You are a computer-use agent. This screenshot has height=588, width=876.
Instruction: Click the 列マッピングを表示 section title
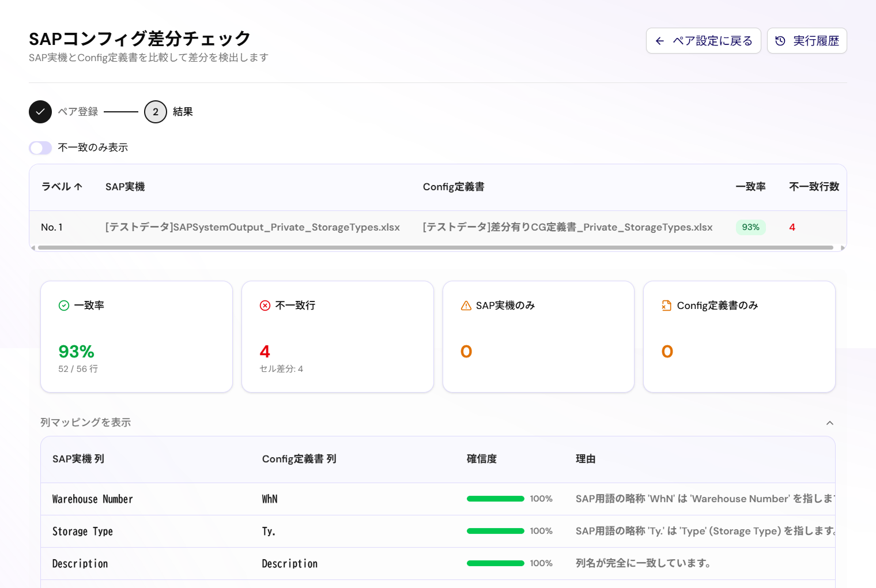(86, 423)
